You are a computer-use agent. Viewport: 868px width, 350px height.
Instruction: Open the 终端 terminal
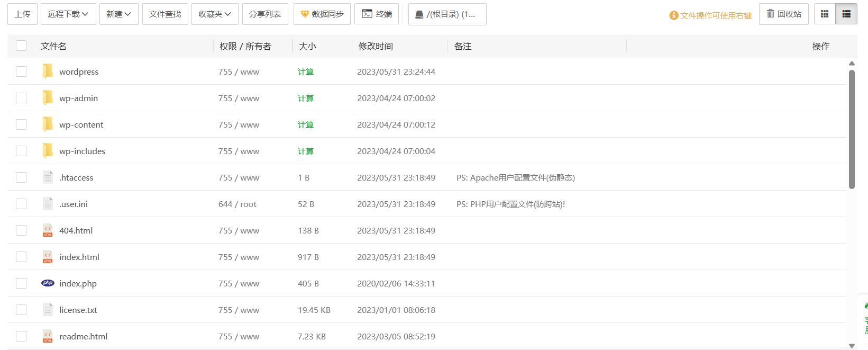click(377, 14)
